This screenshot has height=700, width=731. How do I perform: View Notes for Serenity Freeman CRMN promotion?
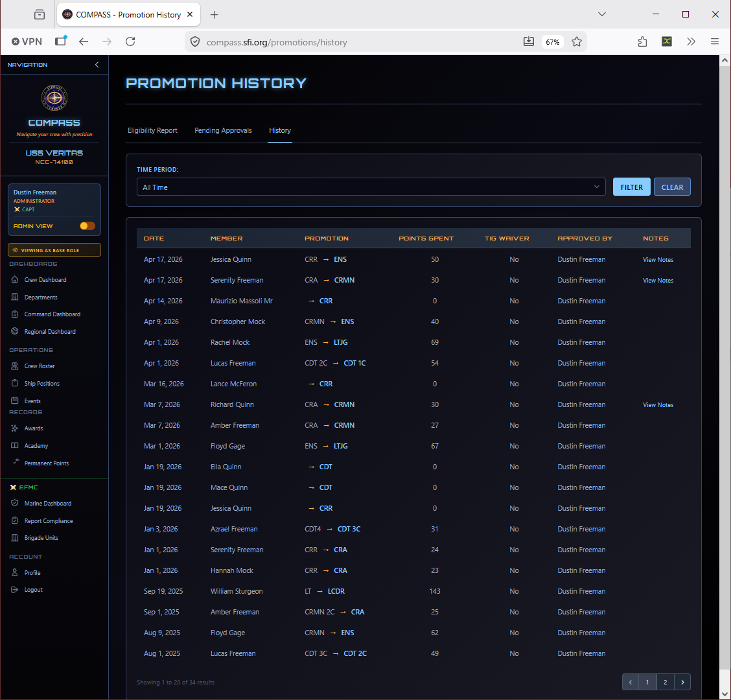(658, 280)
